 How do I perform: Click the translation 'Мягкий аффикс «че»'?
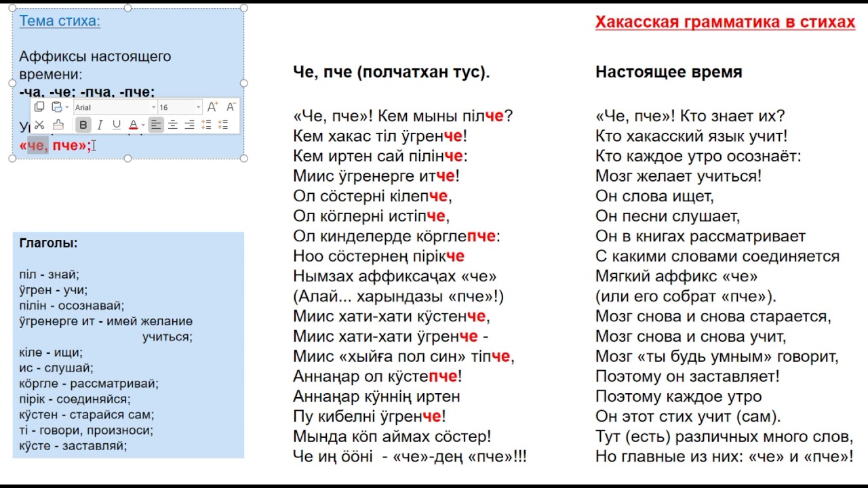coord(677,277)
